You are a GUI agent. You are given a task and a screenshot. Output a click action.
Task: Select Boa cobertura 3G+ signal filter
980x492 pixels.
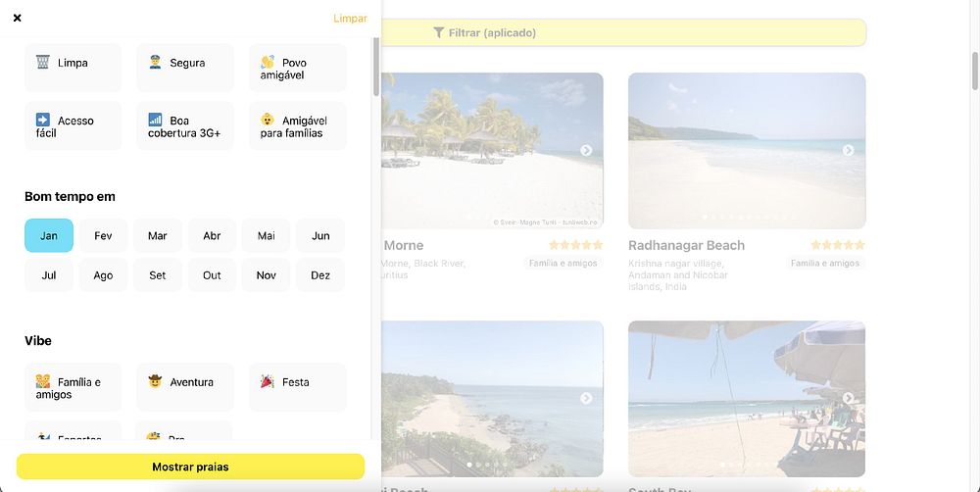185,125
